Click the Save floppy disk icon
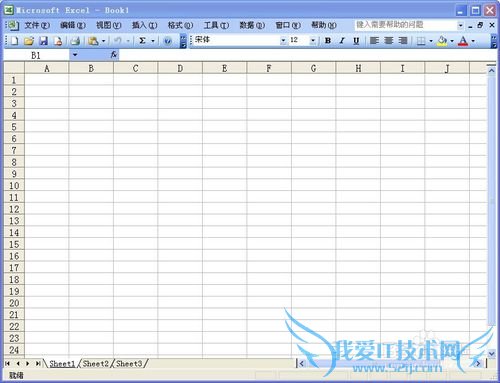Viewport: 500px width, 383px height. (x=43, y=41)
